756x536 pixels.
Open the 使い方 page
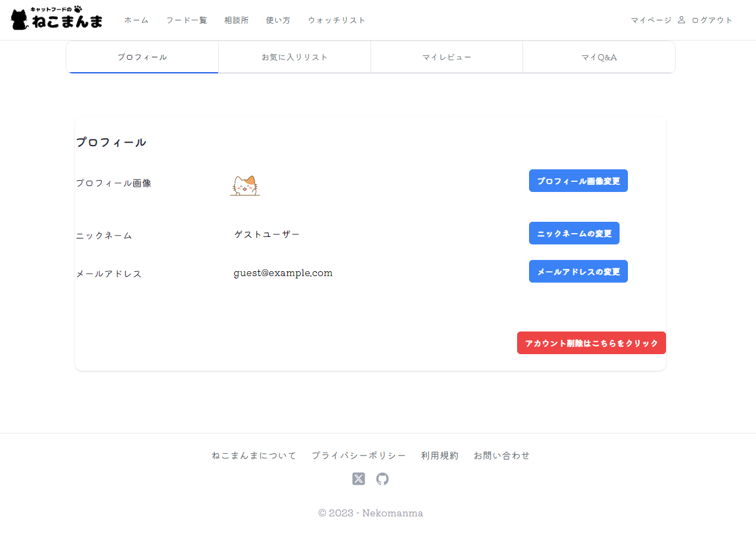click(x=278, y=20)
